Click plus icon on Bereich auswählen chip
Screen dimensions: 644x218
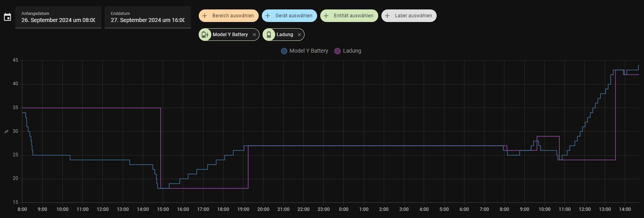tap(205, 16)
